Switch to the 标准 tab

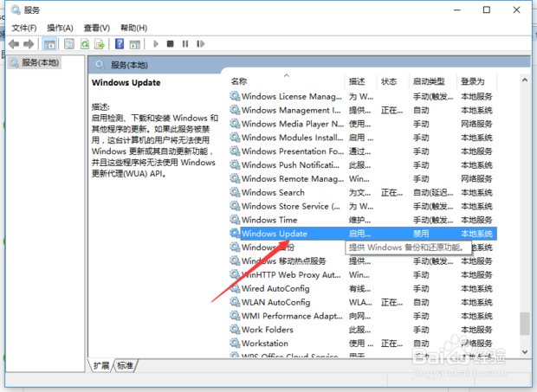tap(125, 366)
